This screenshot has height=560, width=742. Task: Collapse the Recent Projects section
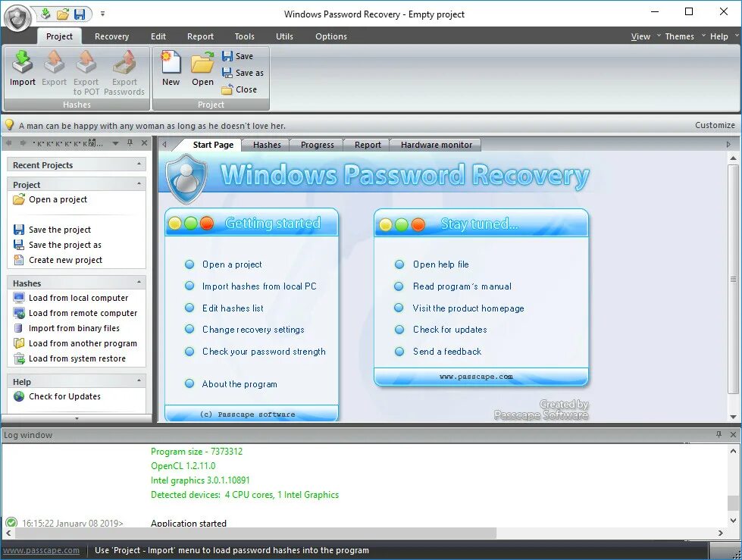pos(139,164)
